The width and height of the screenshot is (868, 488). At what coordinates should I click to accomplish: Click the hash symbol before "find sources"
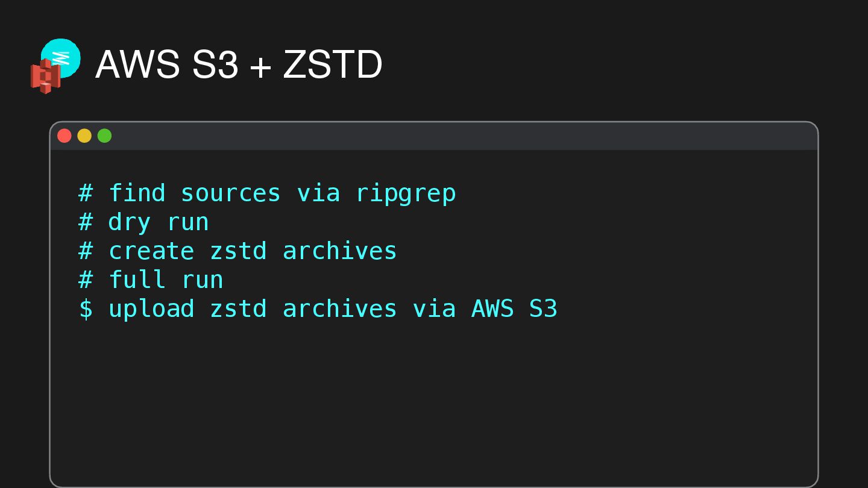tap(86, 194)
